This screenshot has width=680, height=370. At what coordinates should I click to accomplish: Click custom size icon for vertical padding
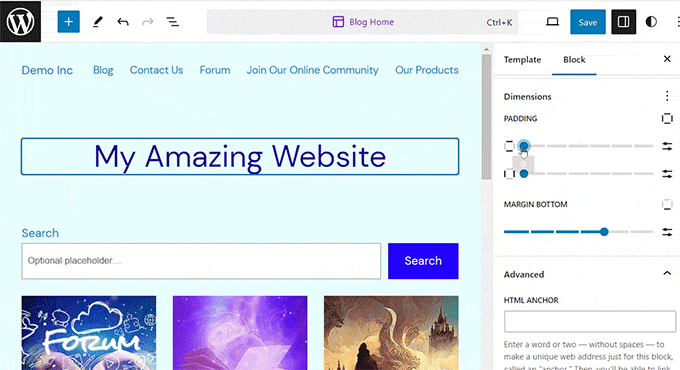tap(667, 146)
